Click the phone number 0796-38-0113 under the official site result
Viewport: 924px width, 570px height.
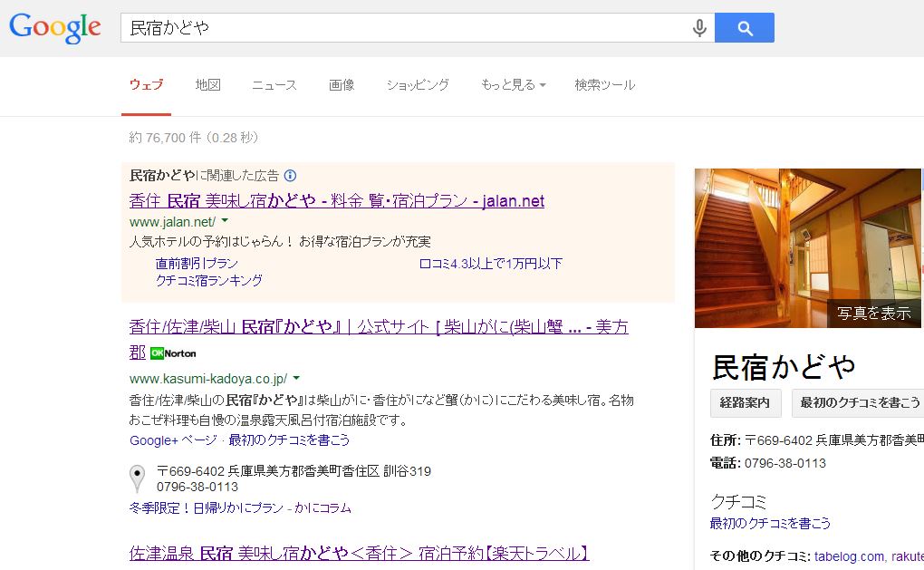pyautogui.click(x=197, y=487)
